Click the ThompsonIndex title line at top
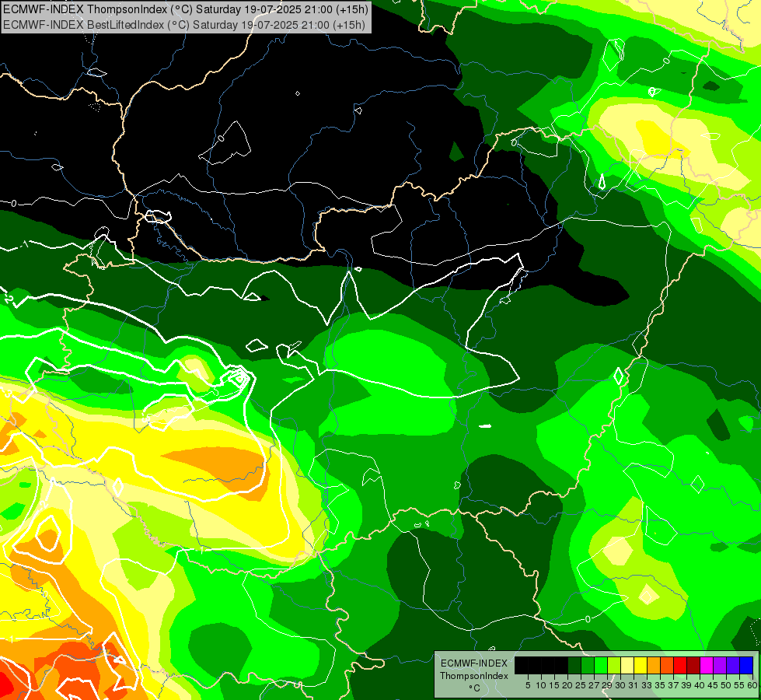This screenshot has height=700, width=761. tap(186, 9)
